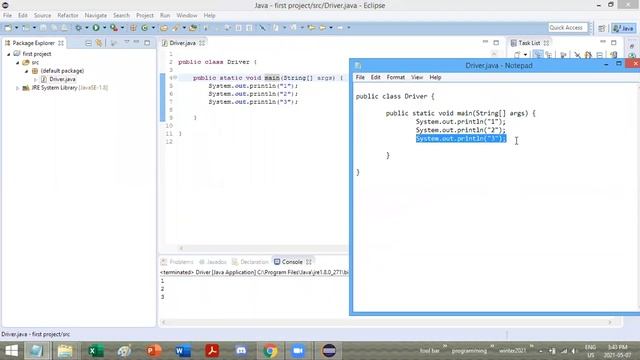Open the Eclipse Refactor menu
640x360 pixels.
point(68,16)
